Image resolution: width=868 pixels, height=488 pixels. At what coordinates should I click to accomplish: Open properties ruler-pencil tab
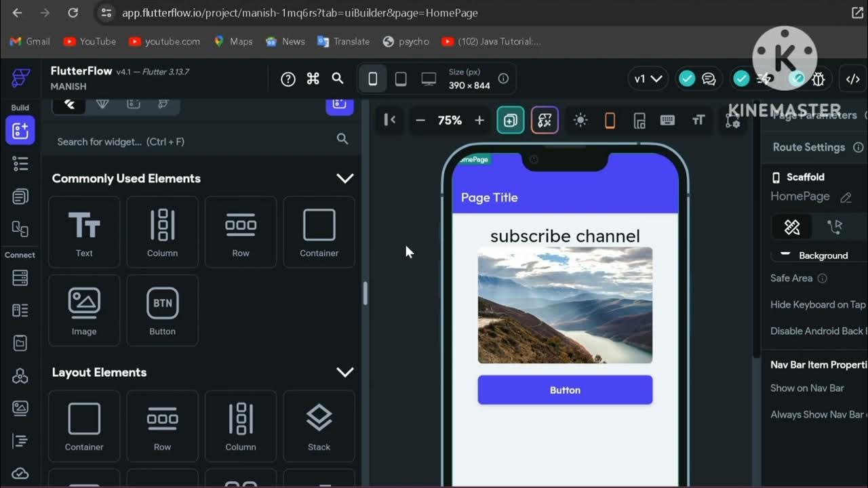tap(792, 227)
